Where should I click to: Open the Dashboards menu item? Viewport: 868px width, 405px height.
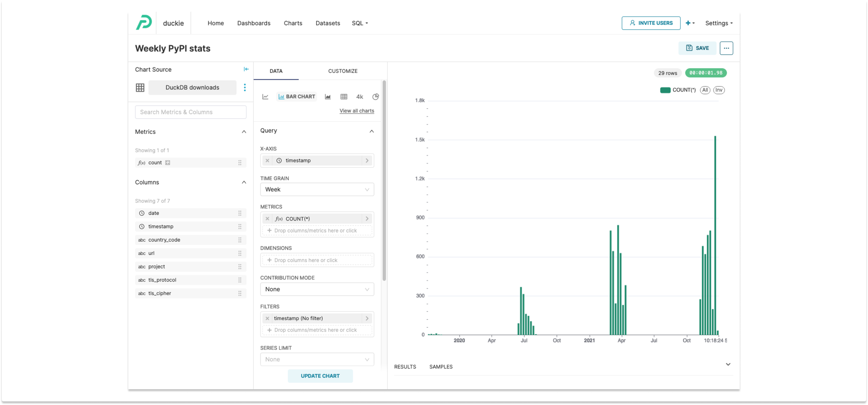(253, 23)
